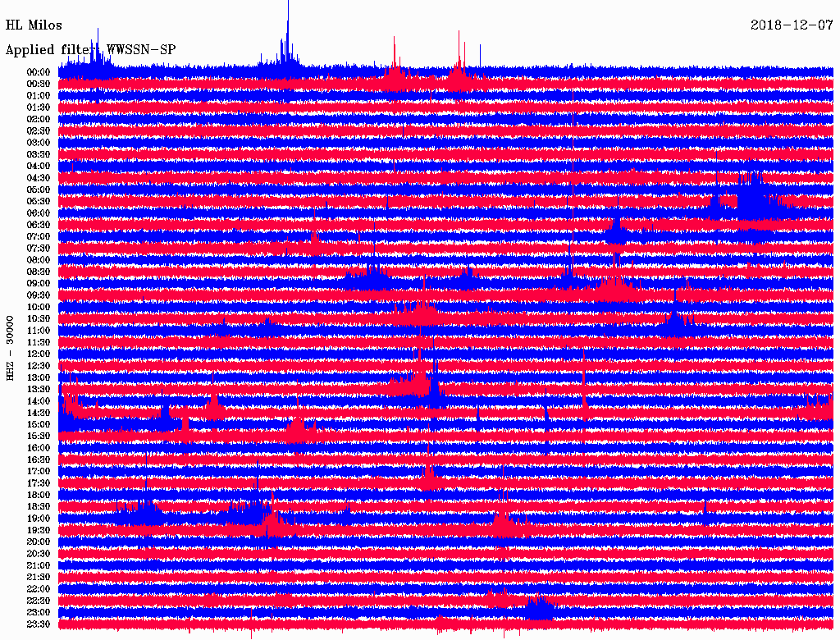Select the 19:00 time label
The width and height of the screenshot is (840, 640).
(x=39, y=519)
